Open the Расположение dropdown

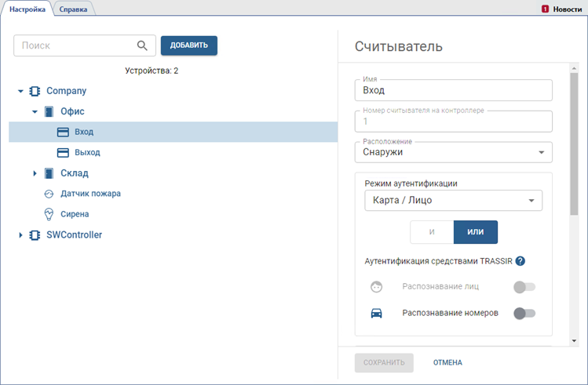pyautogui.click(x=454, y=152)
